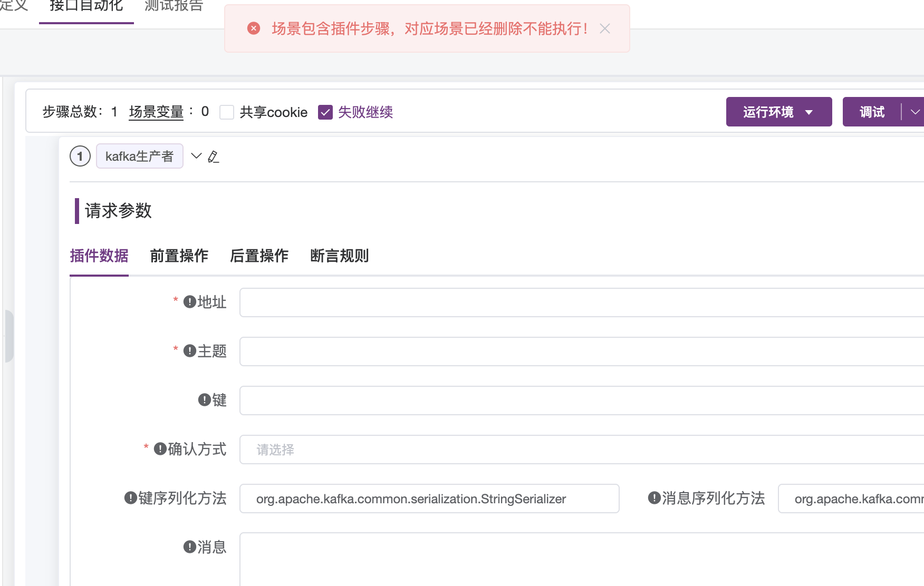Click the 调试 button
Image resolution: width=924 pixels, height=586 pixels.
(x=872, y=112)
